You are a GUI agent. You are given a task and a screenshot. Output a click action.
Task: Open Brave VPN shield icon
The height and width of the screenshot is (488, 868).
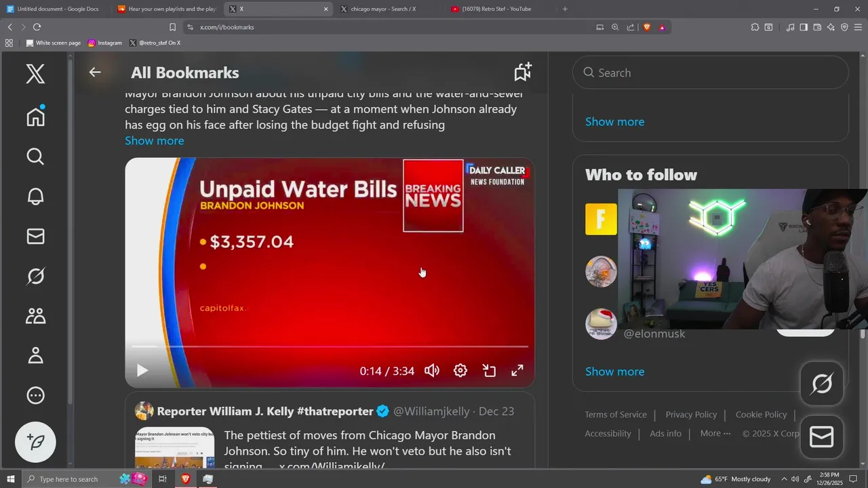844,27
